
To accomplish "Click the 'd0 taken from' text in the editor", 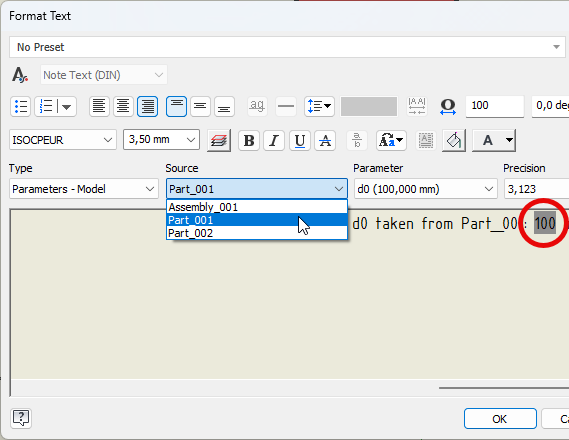I will [402, 224].
